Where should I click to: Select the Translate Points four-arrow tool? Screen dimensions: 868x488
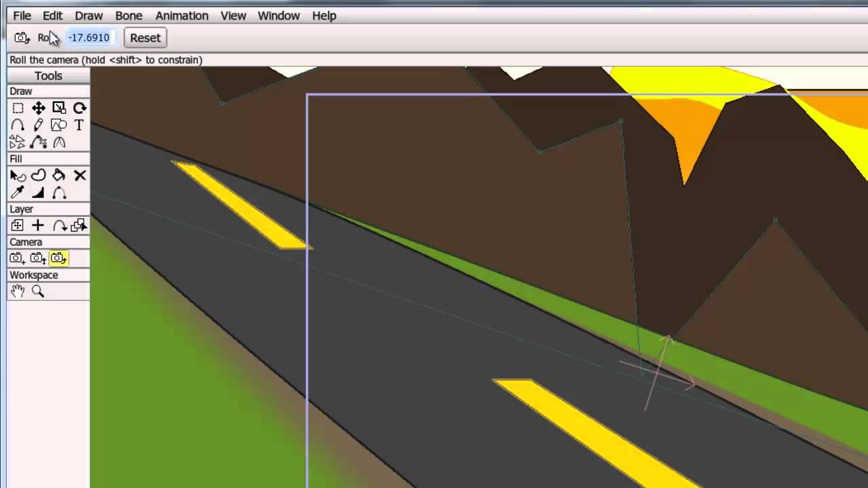pyautogui.click(x=39, y=108)
